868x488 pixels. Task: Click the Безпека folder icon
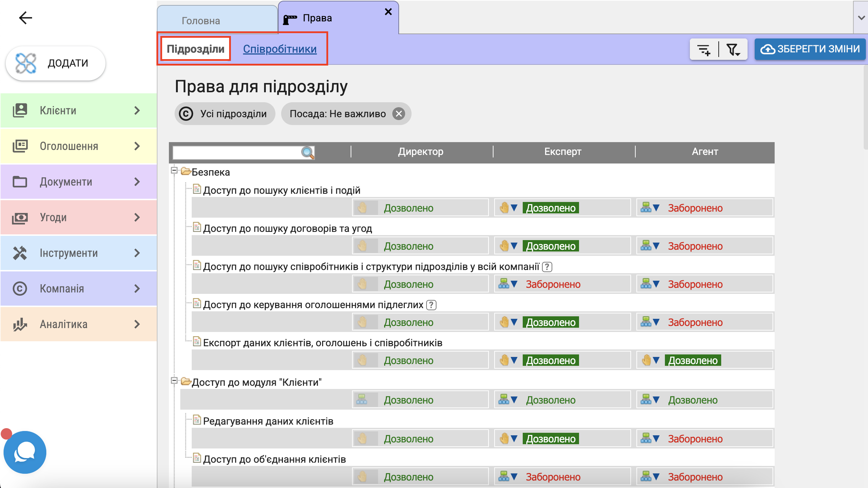click(186, 171)
